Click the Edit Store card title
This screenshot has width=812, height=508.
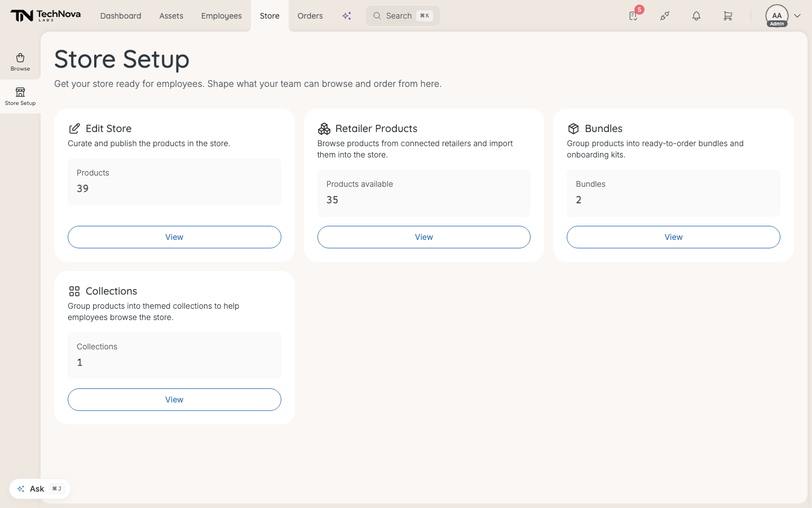(109, 129)
